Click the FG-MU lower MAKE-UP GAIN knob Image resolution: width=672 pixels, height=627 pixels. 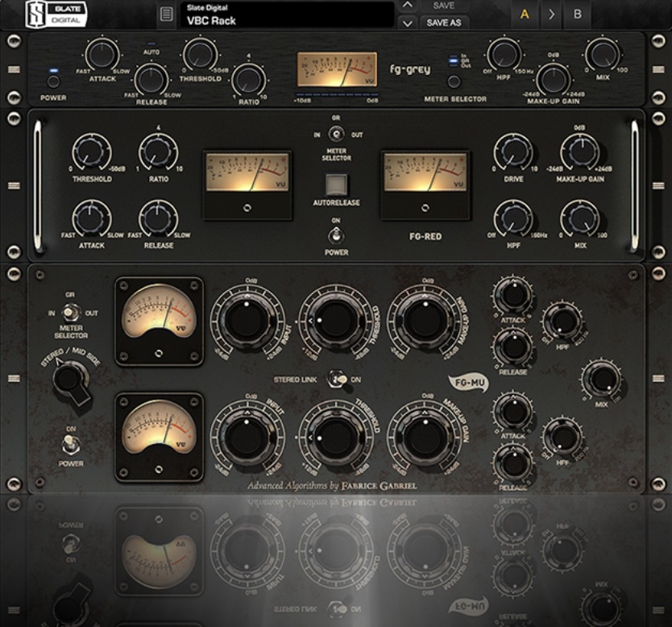(x=425, y=438)
